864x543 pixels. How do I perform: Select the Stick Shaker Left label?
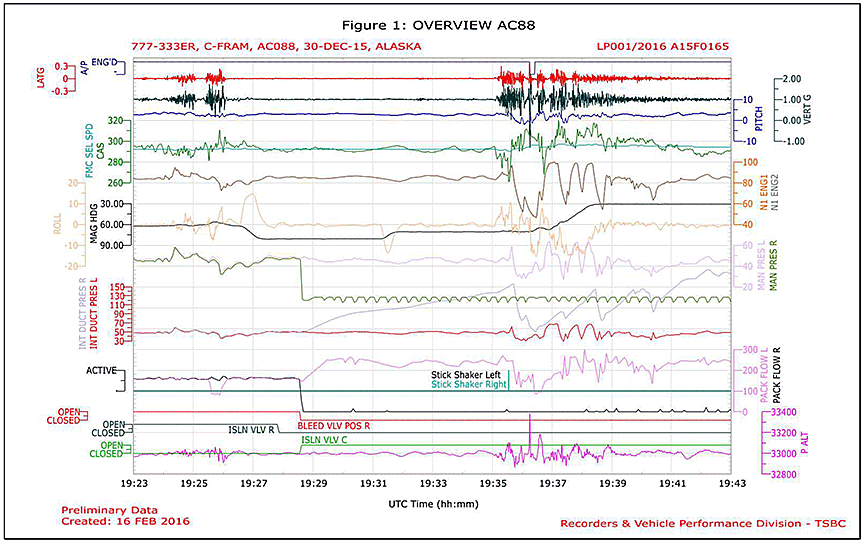coord(469,373)
